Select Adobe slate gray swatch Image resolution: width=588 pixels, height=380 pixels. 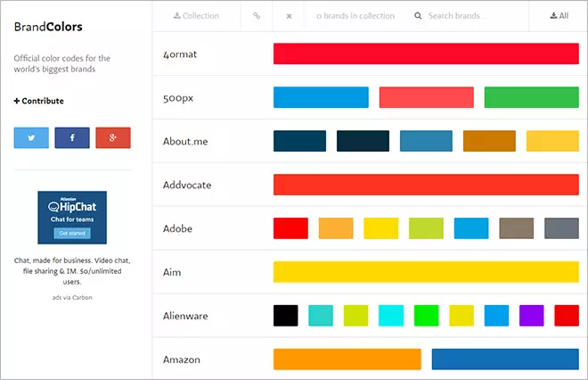(562, 228)
